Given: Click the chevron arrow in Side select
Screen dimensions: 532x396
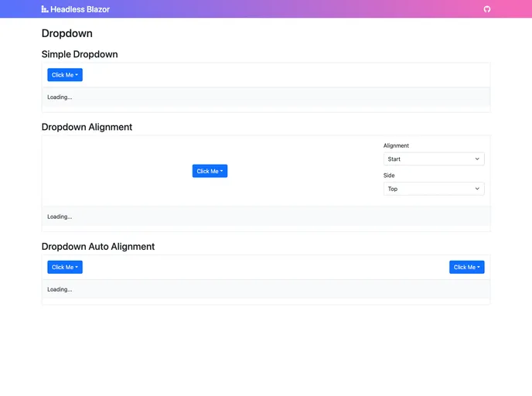Looking at the screenshot, I should tap(477, 189).
